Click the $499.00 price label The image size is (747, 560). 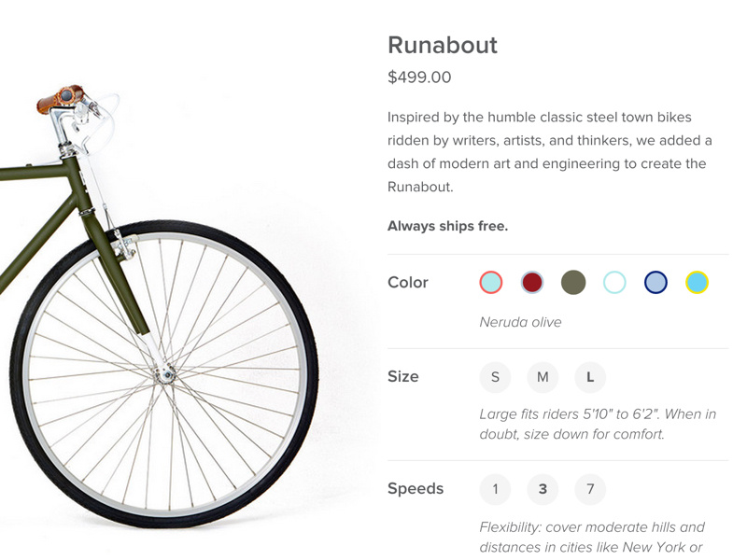419,77
